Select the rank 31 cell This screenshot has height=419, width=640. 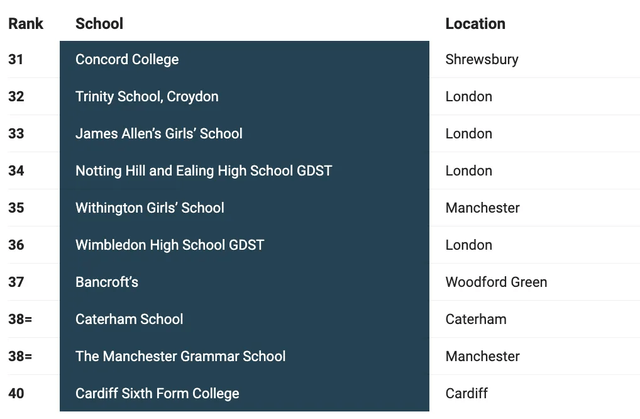pyautogui.click(x=16, y=60)
